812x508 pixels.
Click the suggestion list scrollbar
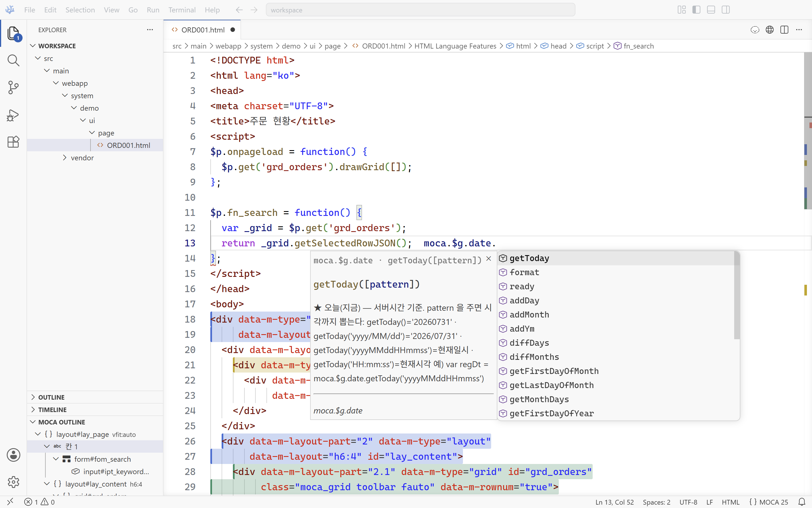click(737, 296)
